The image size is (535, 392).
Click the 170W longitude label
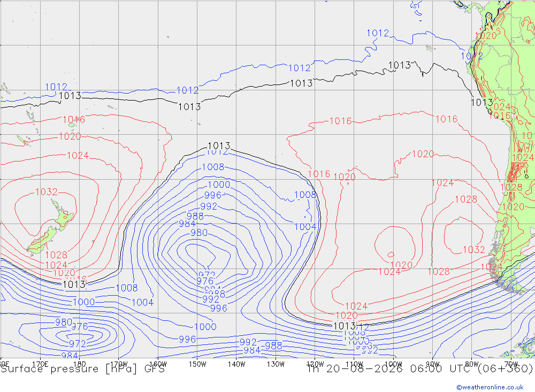pyautogui.click(x=119, y=364)
